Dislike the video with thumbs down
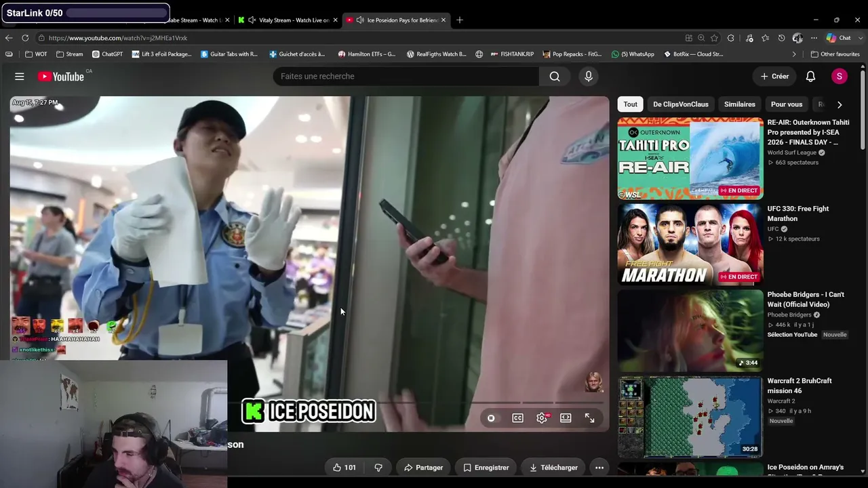Image resolution: width=868 pixels, height=488 pixels. [x=378, y=468]
